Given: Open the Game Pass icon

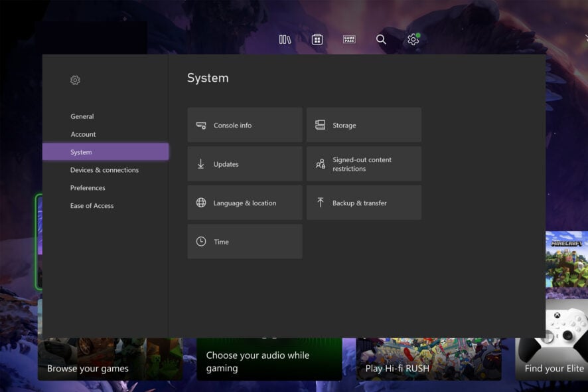Looking at the screenshot, I should 349,39.
